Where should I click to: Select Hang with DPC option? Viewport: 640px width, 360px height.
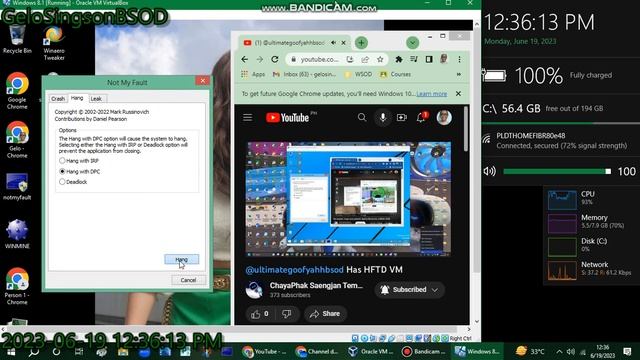coord(80,171)
